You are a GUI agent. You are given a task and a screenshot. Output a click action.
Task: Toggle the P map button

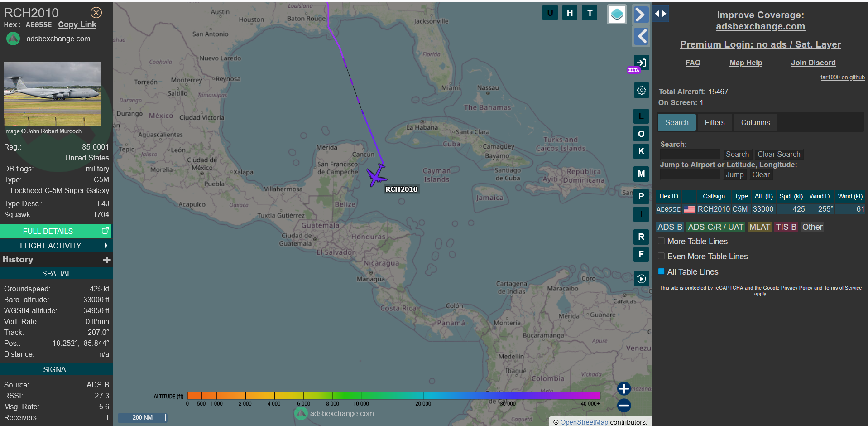(641, 196)
